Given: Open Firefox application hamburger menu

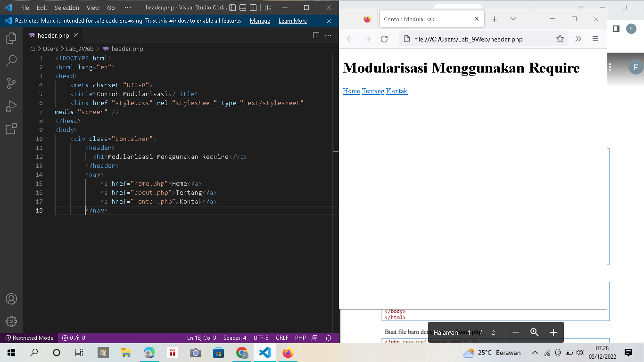Looking at the screenshot, I should [595, 39].
